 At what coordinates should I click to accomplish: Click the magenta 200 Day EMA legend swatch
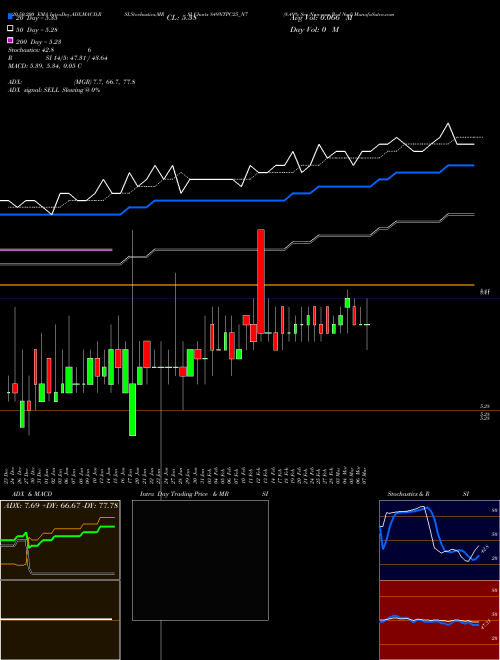tap(10, 40)
